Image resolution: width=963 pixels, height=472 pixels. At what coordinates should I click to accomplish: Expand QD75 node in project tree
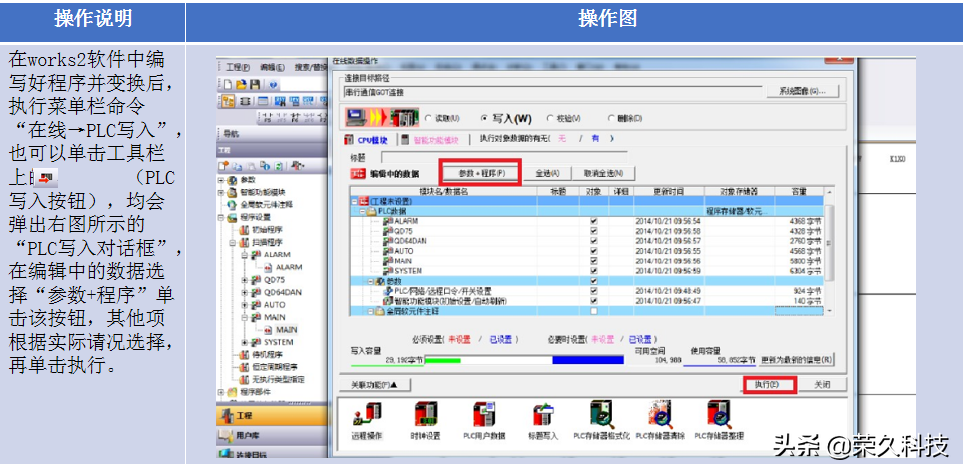point(246,280)
